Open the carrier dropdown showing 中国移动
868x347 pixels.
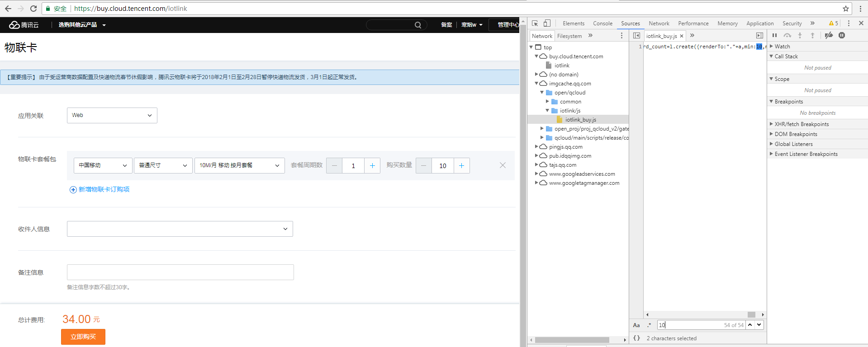103,165
